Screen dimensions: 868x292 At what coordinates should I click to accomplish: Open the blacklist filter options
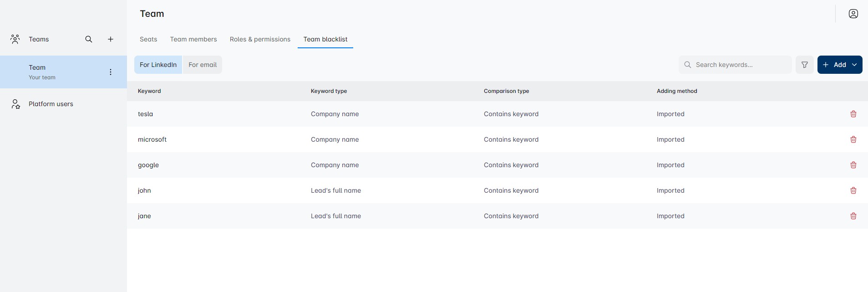pyautogui.click(x=804, y=65)
